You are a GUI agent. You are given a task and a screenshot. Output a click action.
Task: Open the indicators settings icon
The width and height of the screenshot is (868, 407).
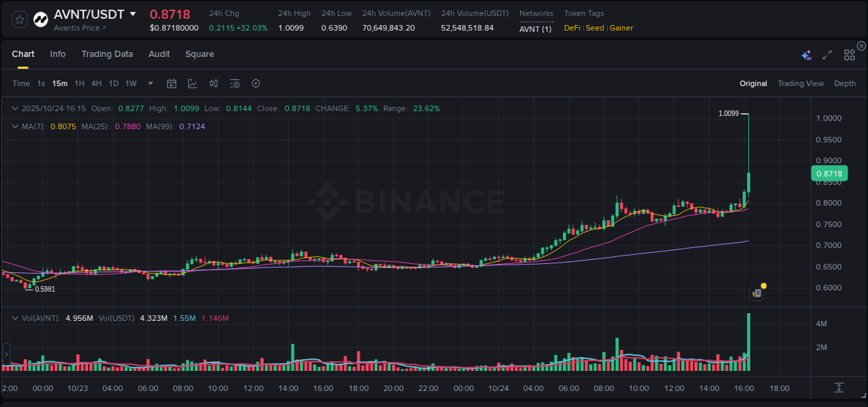point(234,83)
